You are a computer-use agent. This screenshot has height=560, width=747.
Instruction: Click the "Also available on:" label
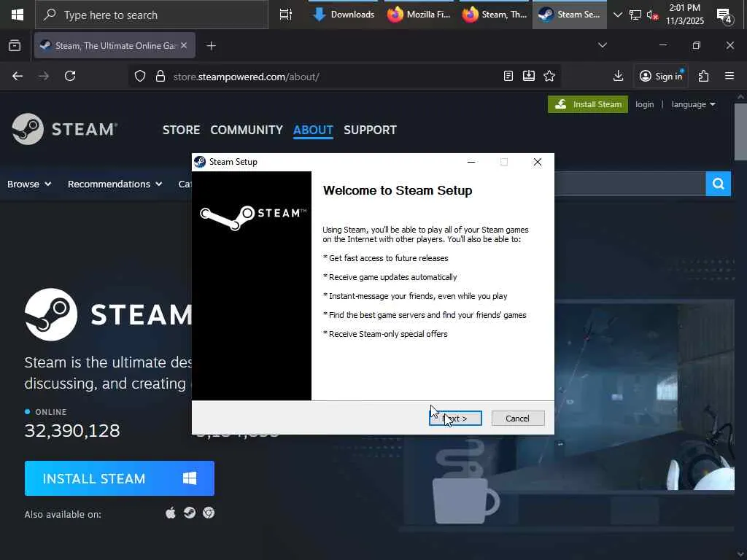63,514
